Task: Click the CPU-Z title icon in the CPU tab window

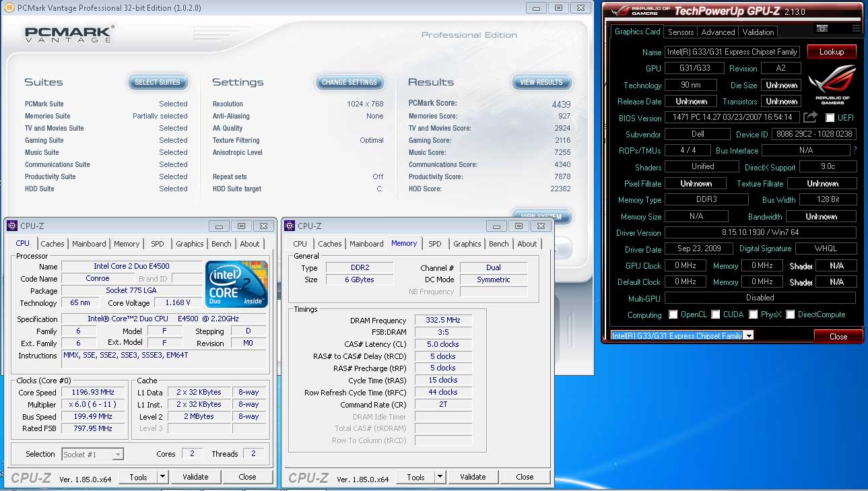Action: click(11, 226)
